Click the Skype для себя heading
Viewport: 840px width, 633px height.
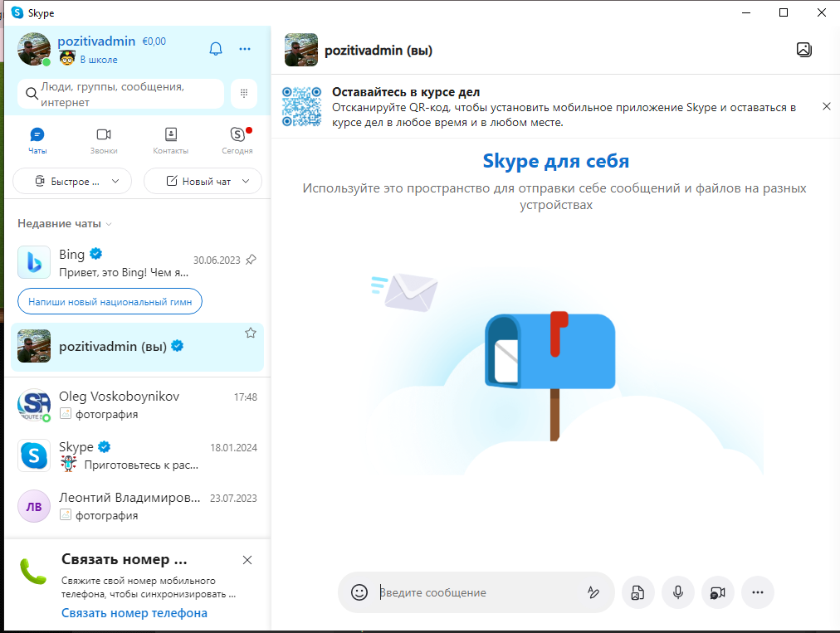[x=555, y=161]
